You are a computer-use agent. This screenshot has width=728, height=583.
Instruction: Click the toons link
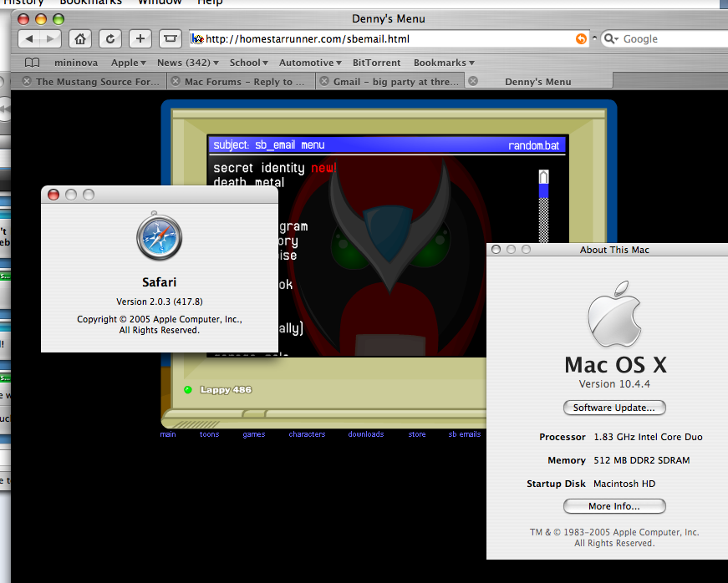tap(210, 434)
